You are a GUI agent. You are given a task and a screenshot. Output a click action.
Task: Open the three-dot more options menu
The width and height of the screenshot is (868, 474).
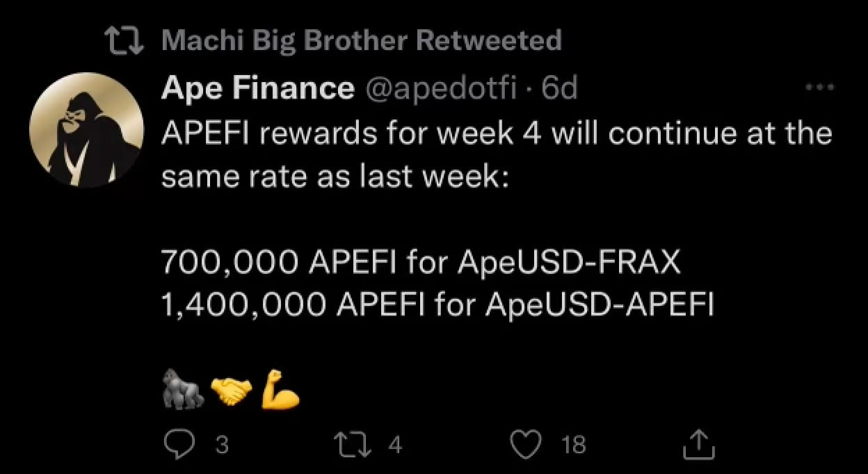(819, 88)
